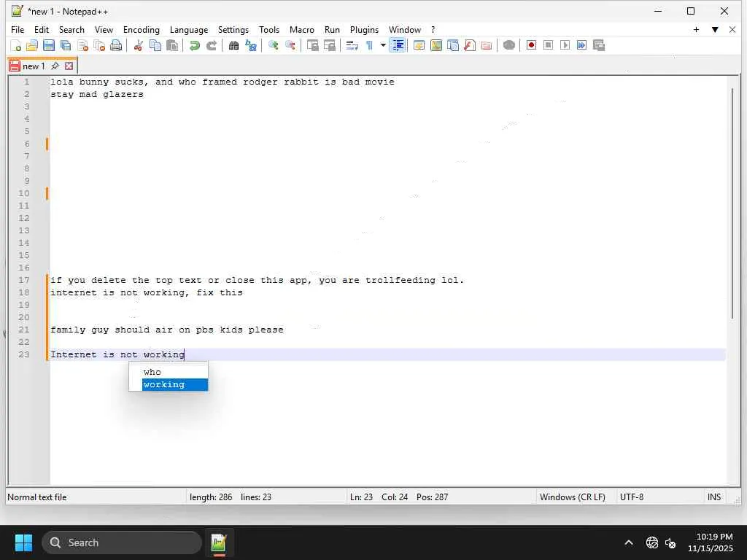The width and height of the screenshot is (747, 560).
Task: Select the new 1 document tab
Action: [34, 66]
